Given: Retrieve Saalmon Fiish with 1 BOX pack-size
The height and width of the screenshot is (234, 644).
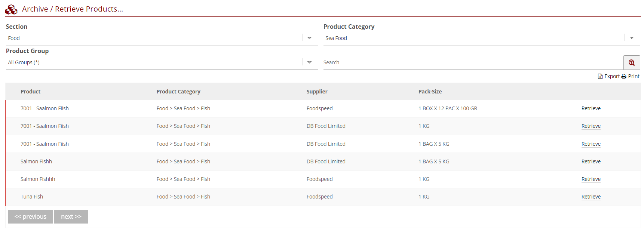Looking at the screenshot, I should point(591,108).
